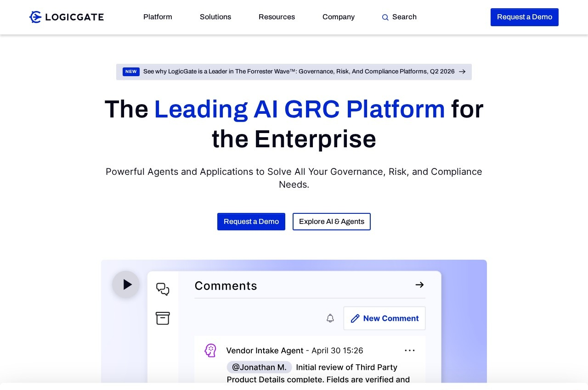Viewport: 588px width, 390px height.
Task: Open the Forrester Wave announcement banner
Action: coord(294,72)
